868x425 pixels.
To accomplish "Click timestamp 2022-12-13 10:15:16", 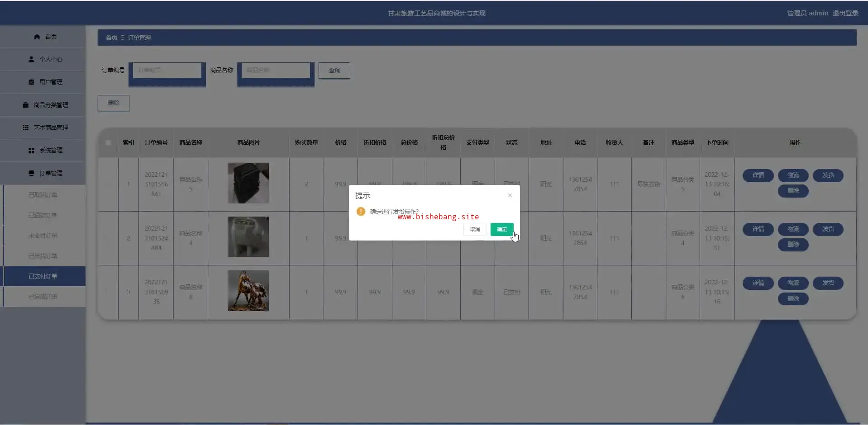I will pyautogui.click(x=717, y=292).
